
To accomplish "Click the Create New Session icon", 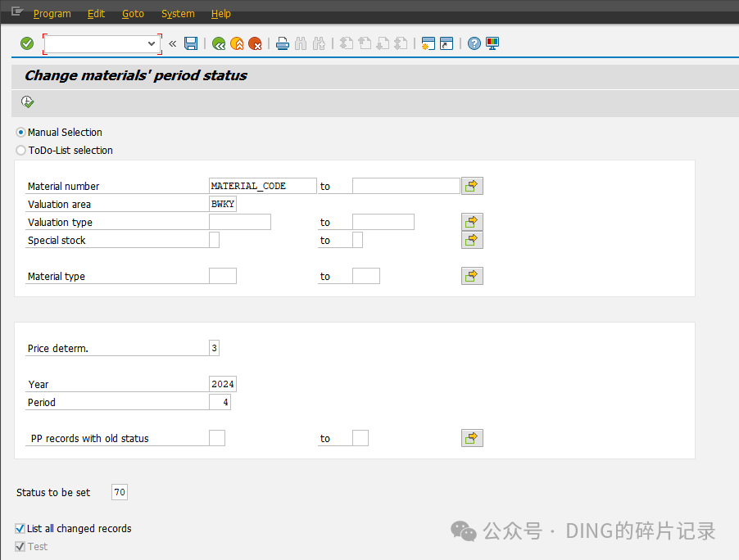I will [428, 44].
